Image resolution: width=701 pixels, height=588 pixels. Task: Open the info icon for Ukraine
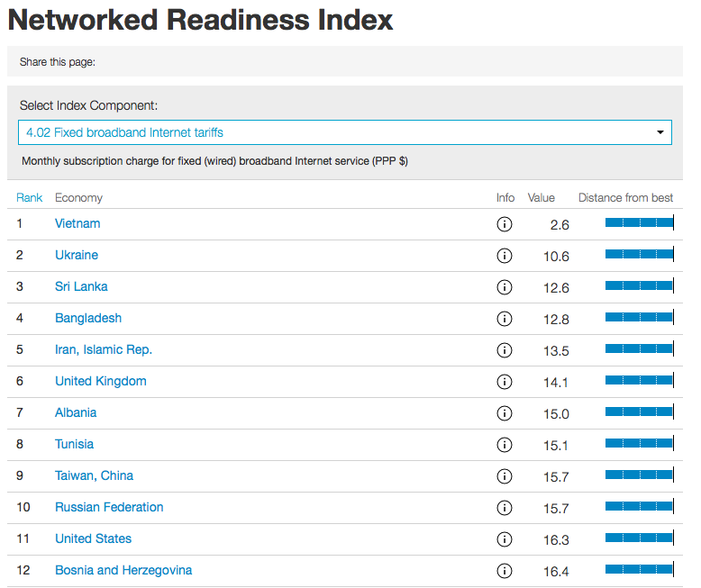coord(505,256)
